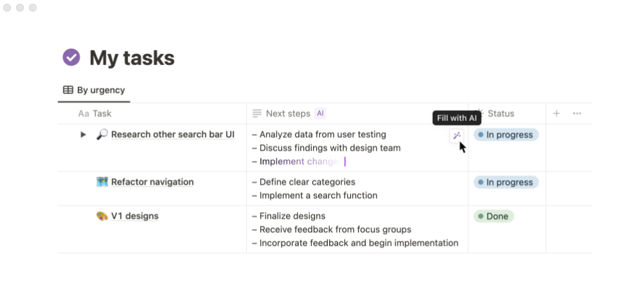Click the magnifying glass emoji icon
The width and height of the screenshot is (644, 296).
(102, 134)
